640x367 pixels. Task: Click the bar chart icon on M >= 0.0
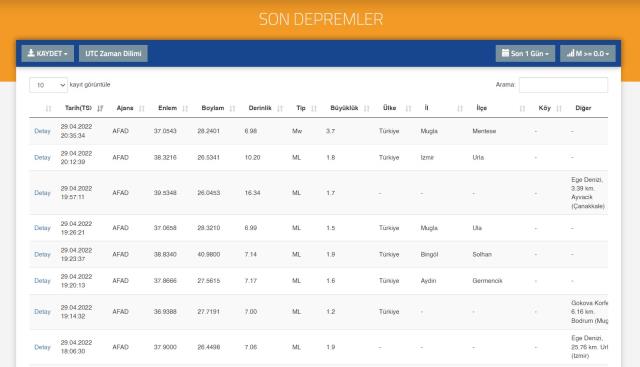pyautogui.click(x=570, y=53)
